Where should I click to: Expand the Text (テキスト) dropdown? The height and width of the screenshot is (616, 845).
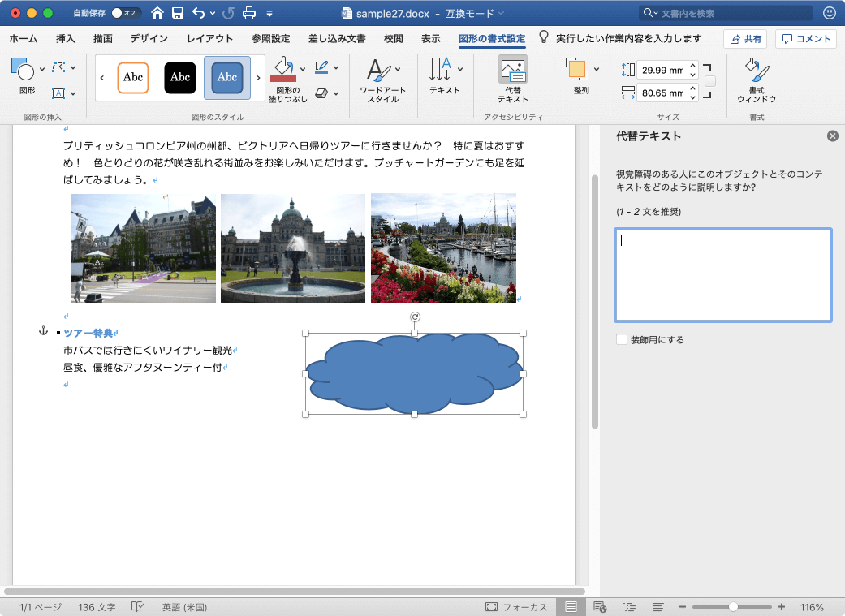point(462,70)
